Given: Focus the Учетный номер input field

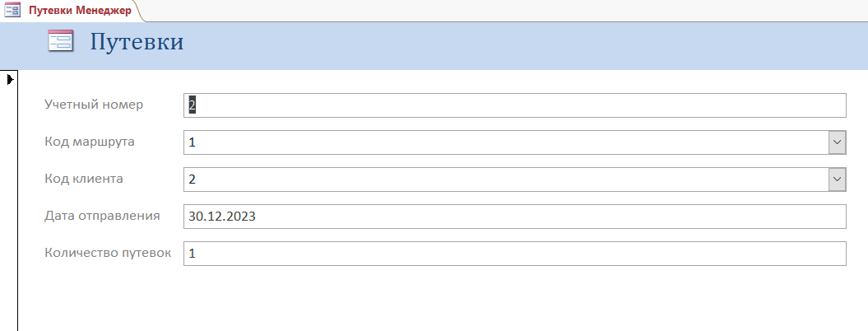Looking at the screenshot, I should [x=515, y=105].
